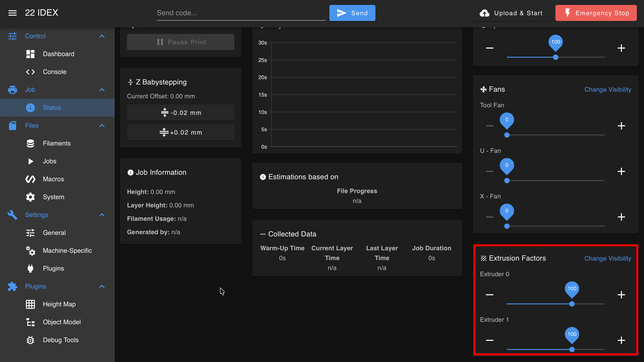Viewport: 644px width, 362px height.
Task: Click the Extruder 0 slider handle
Action: [572, 304]
